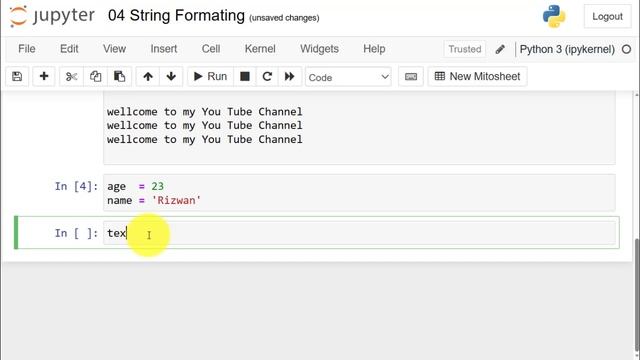Rename notebook title 04 String Formating

176,16
